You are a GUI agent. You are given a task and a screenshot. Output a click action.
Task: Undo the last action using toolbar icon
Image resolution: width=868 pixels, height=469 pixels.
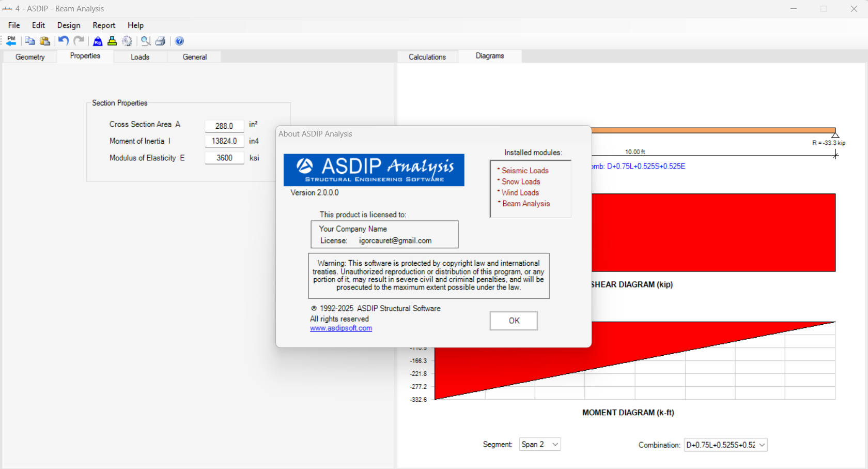tap(63, 41)
